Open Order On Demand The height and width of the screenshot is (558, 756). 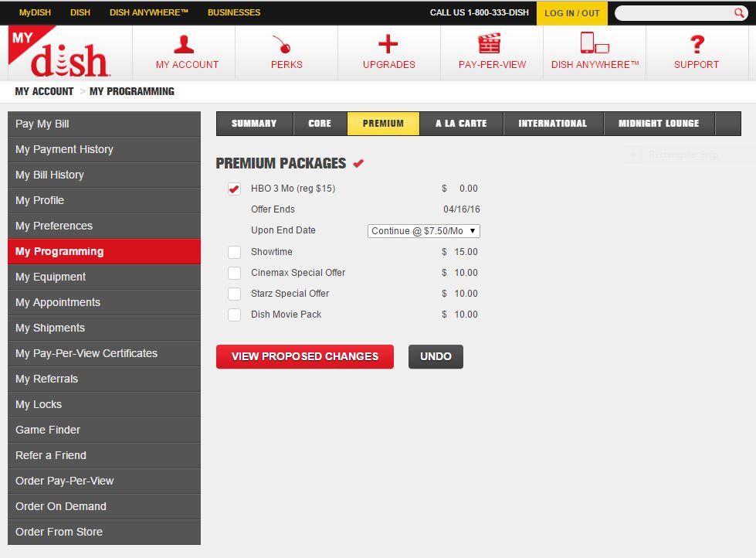104,507
